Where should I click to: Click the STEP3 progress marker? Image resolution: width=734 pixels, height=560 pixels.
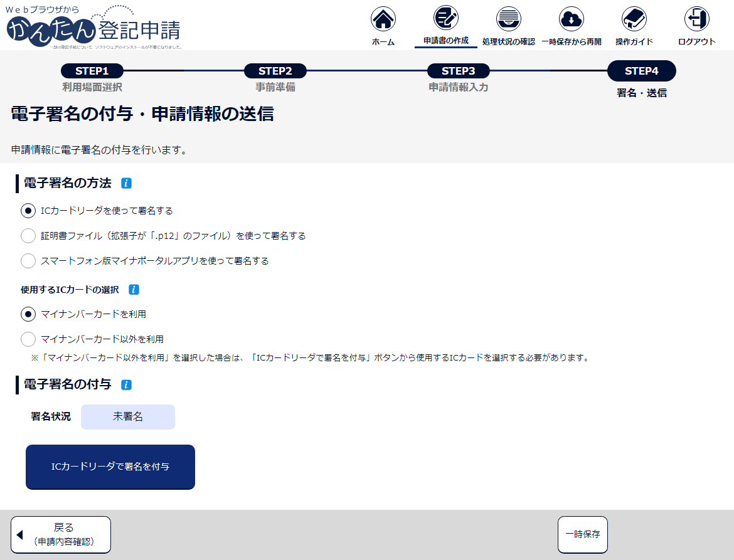[x=459, y=71]
